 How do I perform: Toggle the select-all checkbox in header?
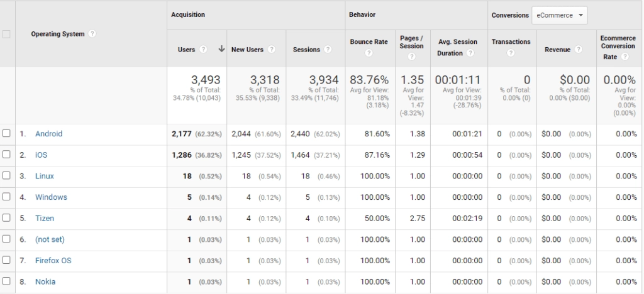point(7,34)
